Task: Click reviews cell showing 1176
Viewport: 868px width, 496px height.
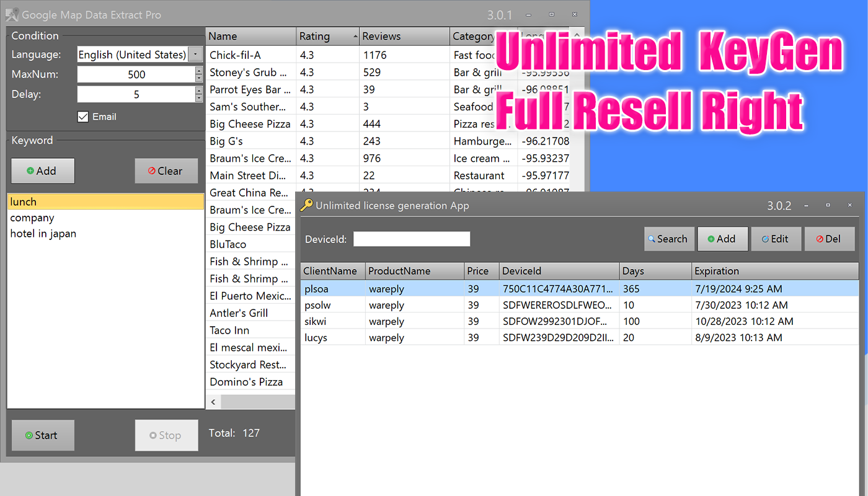Action: [x=404, y=55]
